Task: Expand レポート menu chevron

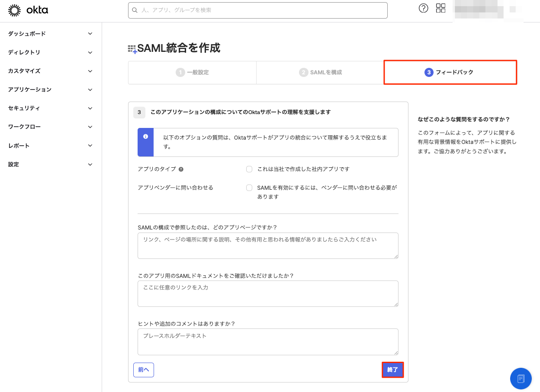Action: (90, 146)
